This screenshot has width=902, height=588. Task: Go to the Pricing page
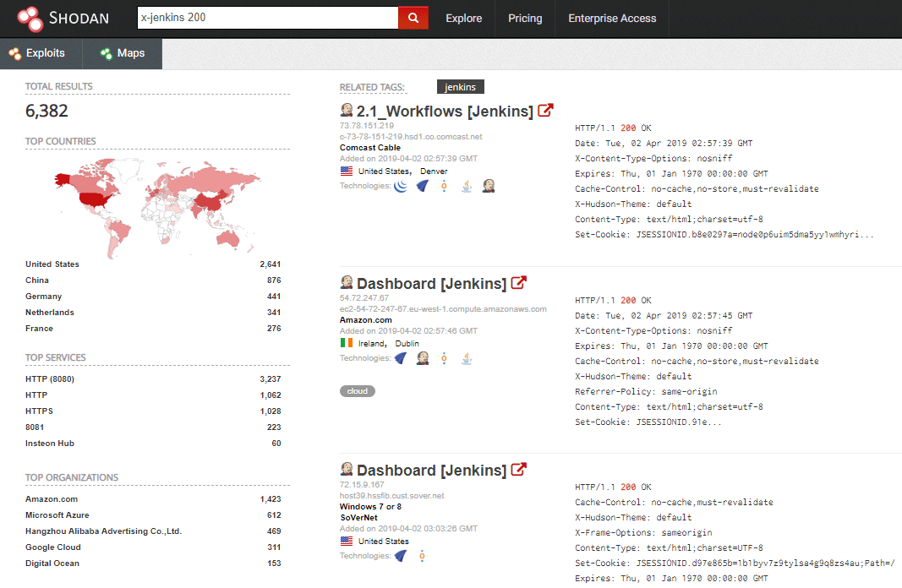pos(525,19)
